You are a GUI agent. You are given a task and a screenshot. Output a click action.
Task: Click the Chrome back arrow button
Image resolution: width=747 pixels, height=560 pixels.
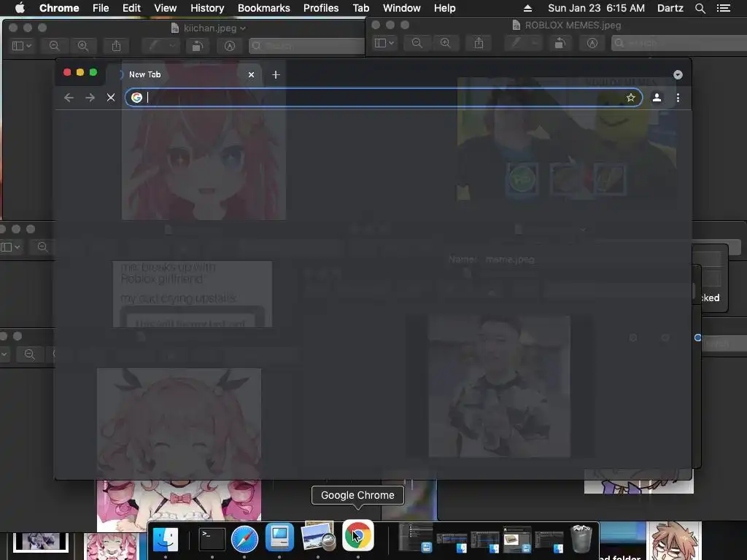click(69, 98)
